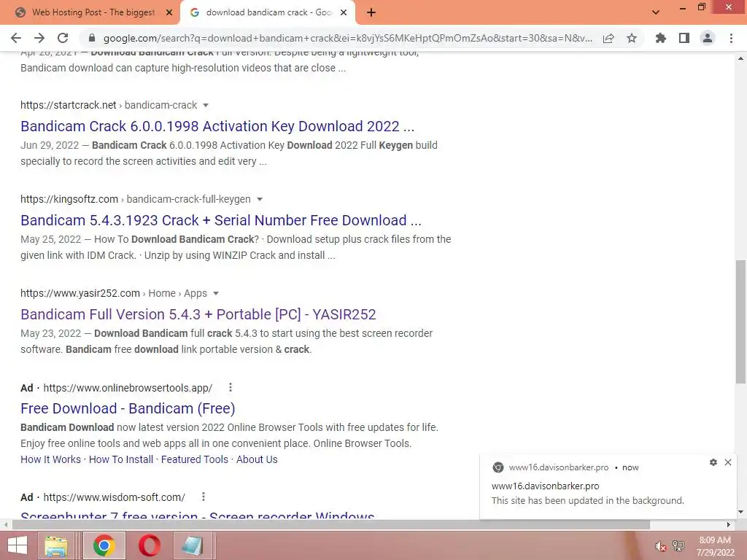
Task: Open a new tab with plus button
Action: click(x=371, y=13)
